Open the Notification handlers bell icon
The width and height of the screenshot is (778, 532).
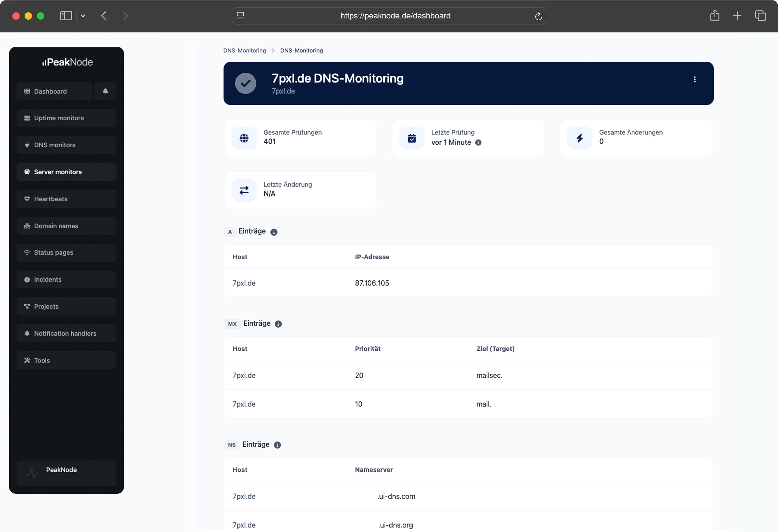(27, 333)
